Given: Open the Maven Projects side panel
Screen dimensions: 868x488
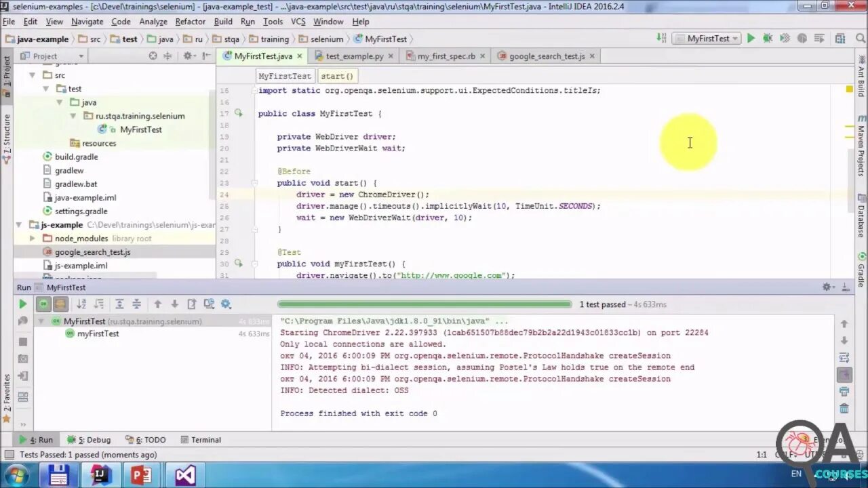Looking at the screenshot, I should point(861,147).
